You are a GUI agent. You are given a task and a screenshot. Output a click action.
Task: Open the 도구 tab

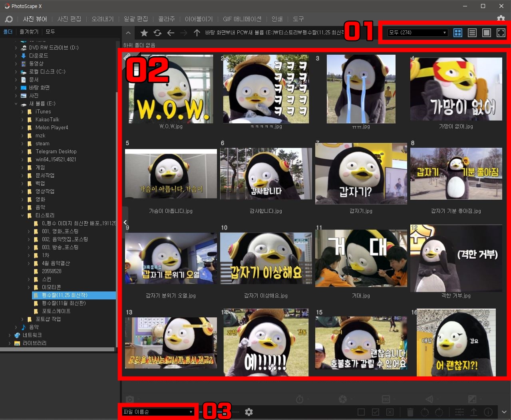[x=298, y=19]
